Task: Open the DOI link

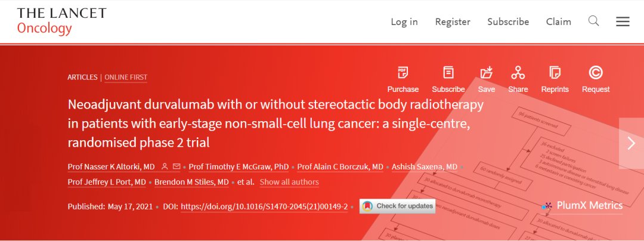Action: [x=264, y=206]
